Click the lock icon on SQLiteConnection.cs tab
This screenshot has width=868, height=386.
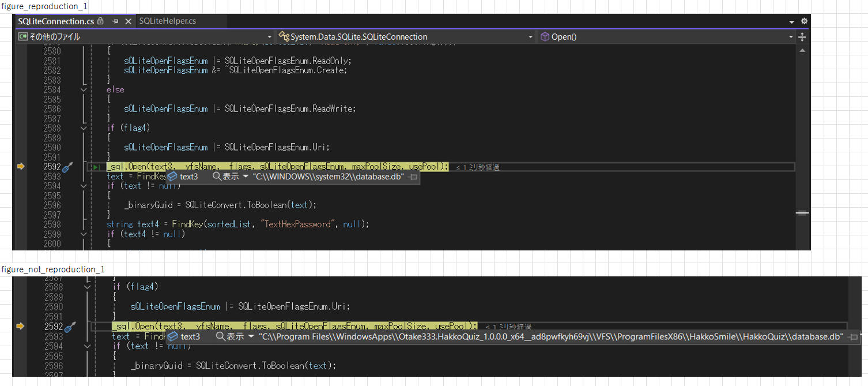(x=101, y=21)
